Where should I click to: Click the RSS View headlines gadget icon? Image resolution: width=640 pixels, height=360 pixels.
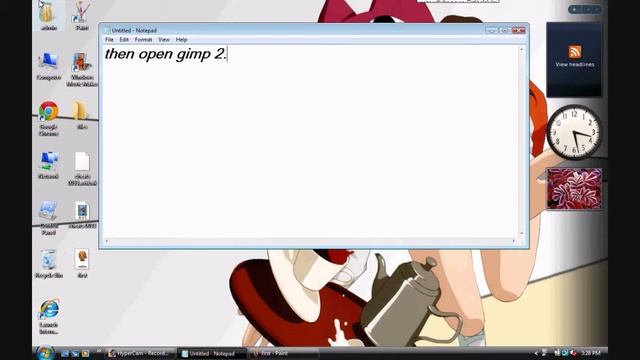tap(575, 52)
